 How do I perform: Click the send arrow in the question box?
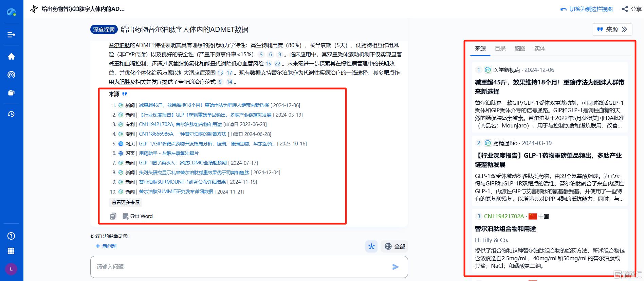point(395,267)
